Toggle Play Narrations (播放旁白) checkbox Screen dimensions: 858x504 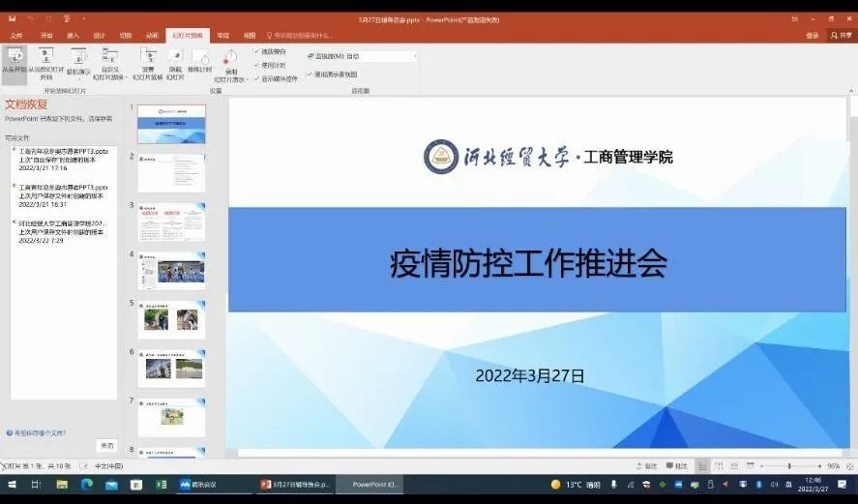click(256, 51)
